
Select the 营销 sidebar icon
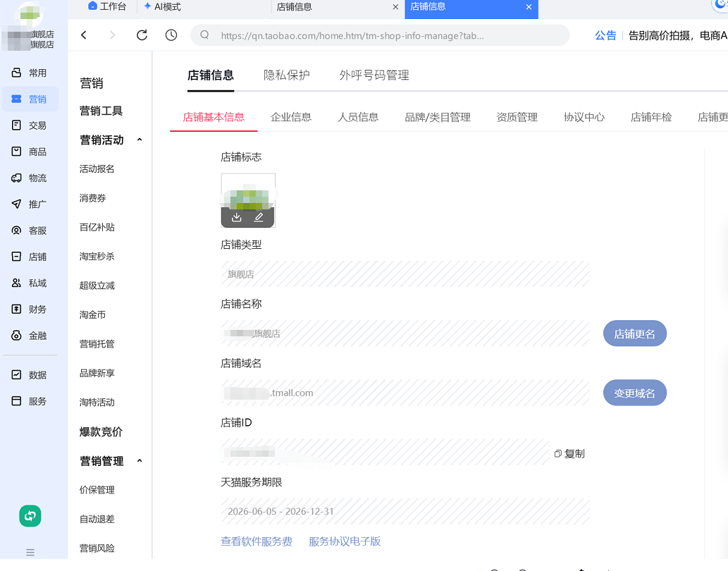pyautogui.click(x=16, y=99)
